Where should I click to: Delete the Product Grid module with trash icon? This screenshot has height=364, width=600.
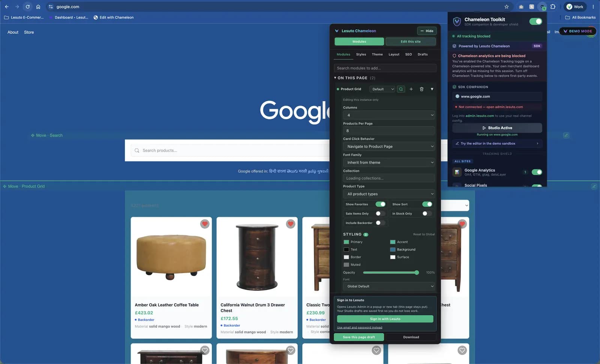coord(421,89)
